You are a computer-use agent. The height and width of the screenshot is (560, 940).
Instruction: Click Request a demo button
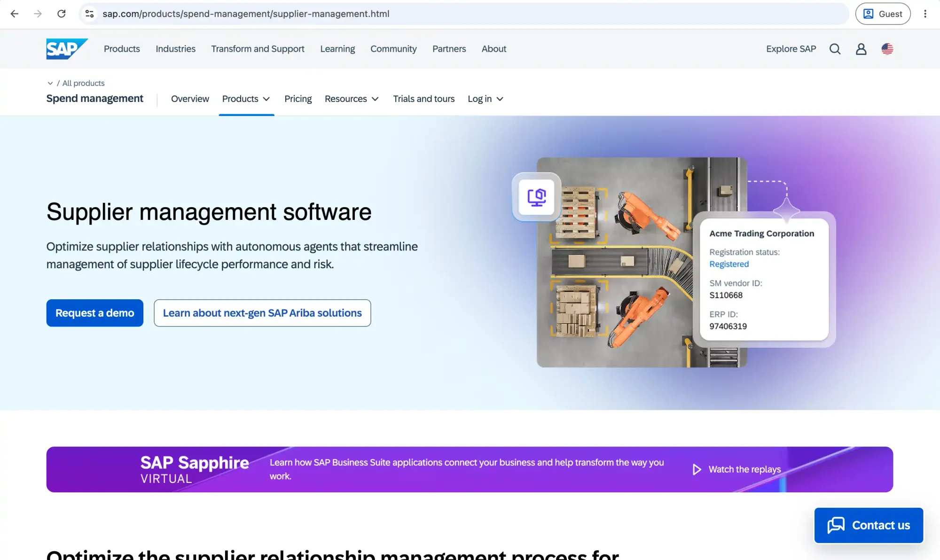click(95, 313)
